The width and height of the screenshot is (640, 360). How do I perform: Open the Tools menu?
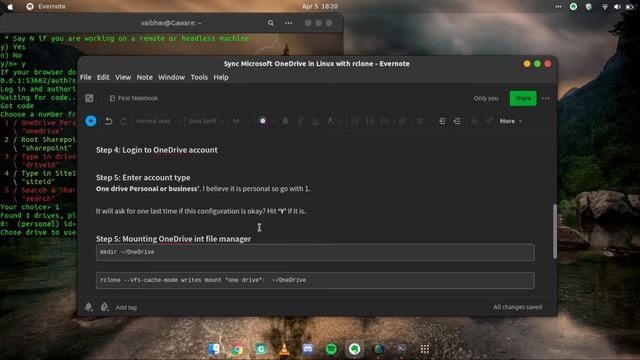(199, 77)
